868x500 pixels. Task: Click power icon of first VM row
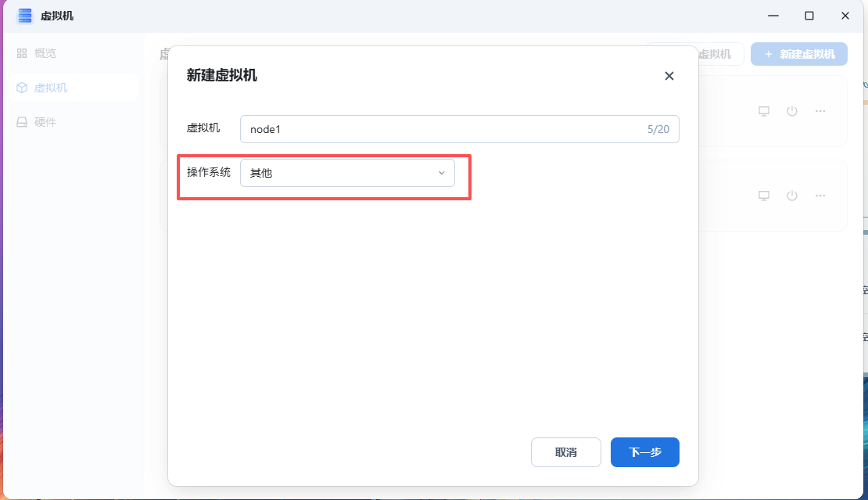(791, 111)
